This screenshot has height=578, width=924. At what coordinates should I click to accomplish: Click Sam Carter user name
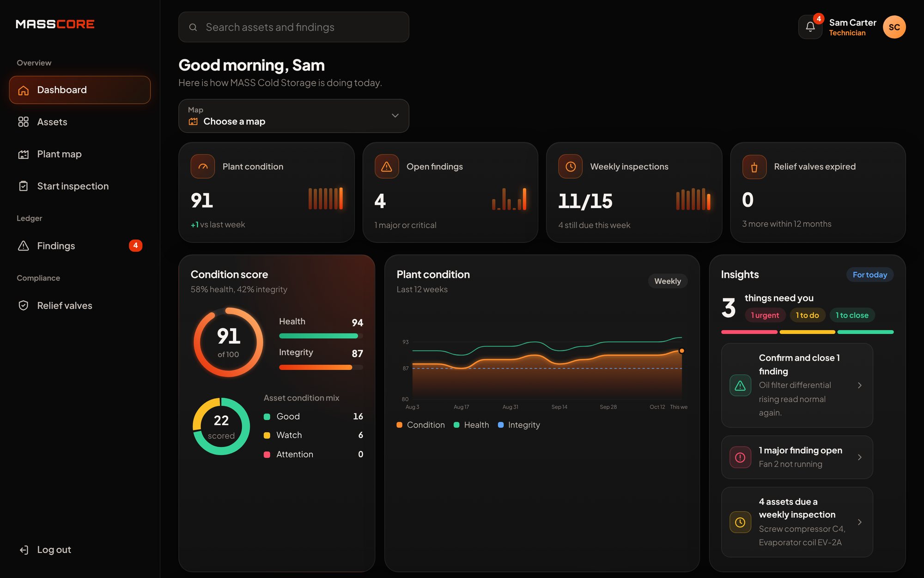(x=852, y=23)
